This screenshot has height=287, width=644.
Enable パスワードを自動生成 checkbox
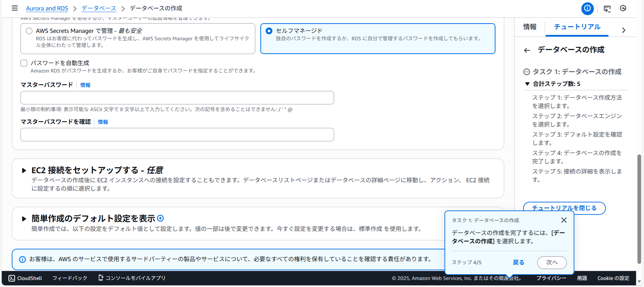click(24, 63)
